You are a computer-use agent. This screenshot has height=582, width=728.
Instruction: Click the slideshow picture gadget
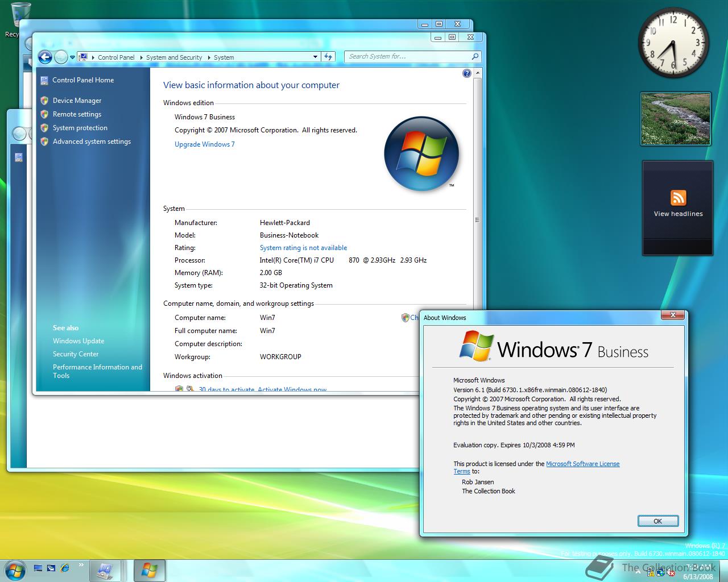point(676,119)
